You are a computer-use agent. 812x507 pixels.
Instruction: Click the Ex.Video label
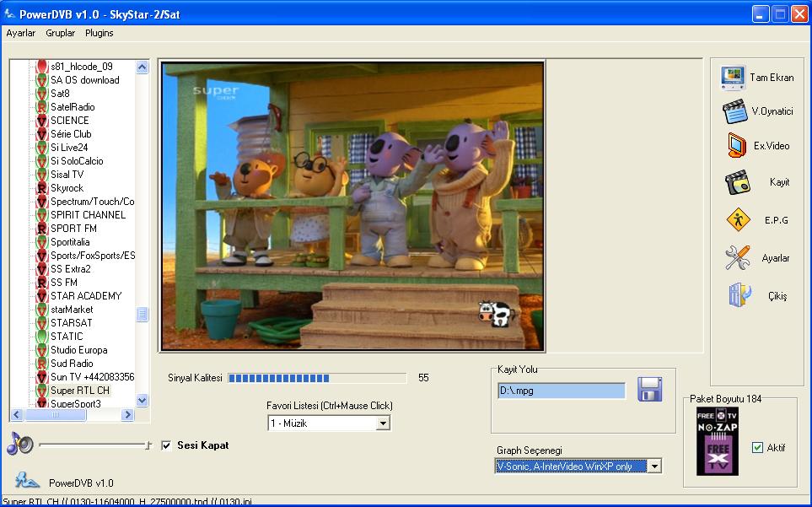(772, 146)
